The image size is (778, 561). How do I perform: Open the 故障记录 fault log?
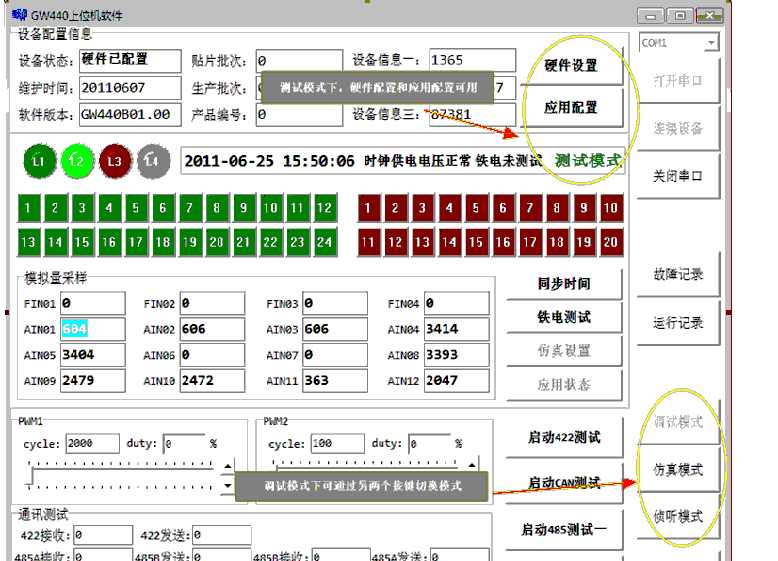coord(678,274)
